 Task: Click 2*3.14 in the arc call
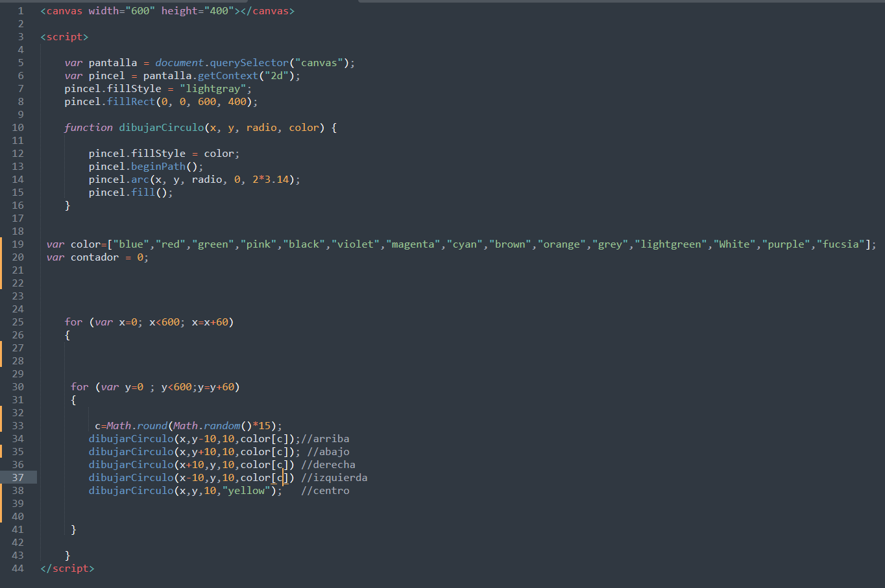point(271,180)
